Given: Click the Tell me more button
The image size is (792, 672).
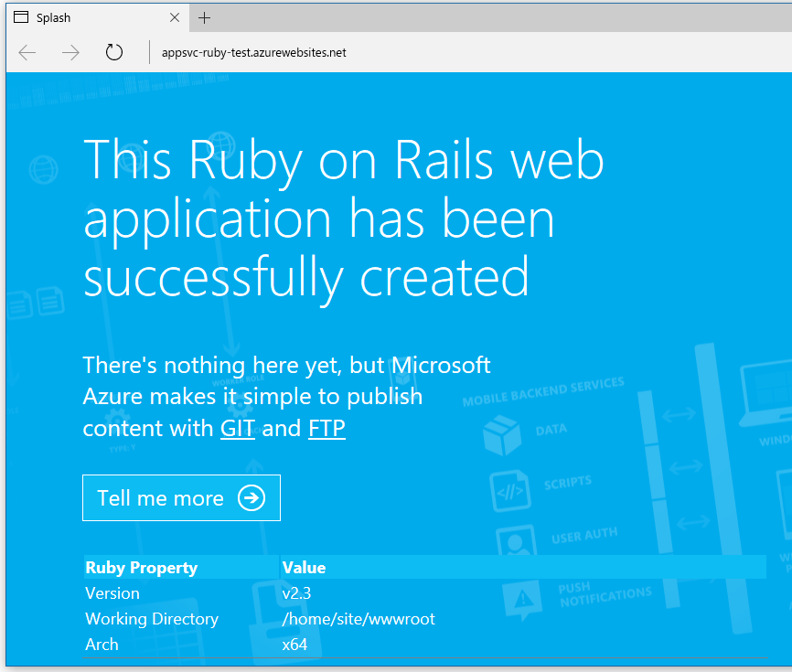Looking at the screenshot, I should [181, 497].
